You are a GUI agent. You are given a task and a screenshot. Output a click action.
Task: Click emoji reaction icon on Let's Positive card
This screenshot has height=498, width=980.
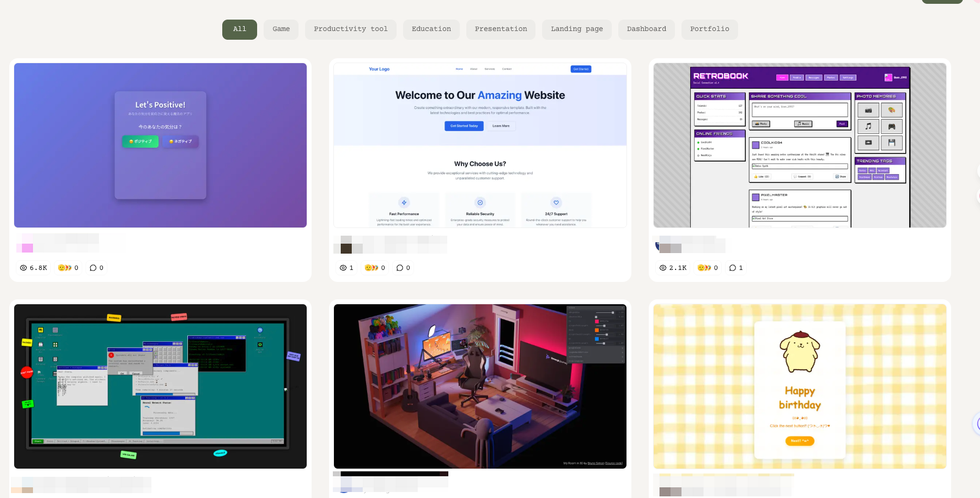65,268
